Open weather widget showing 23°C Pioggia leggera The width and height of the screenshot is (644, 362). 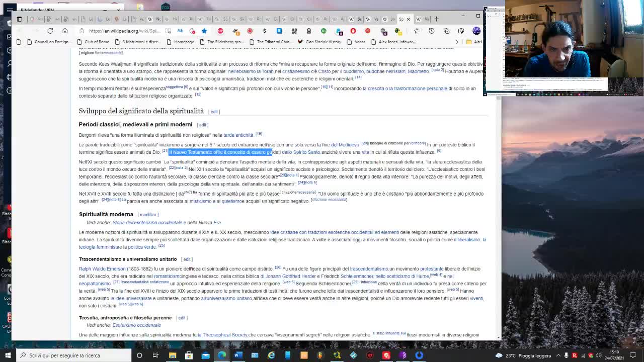tap(523, 355)
